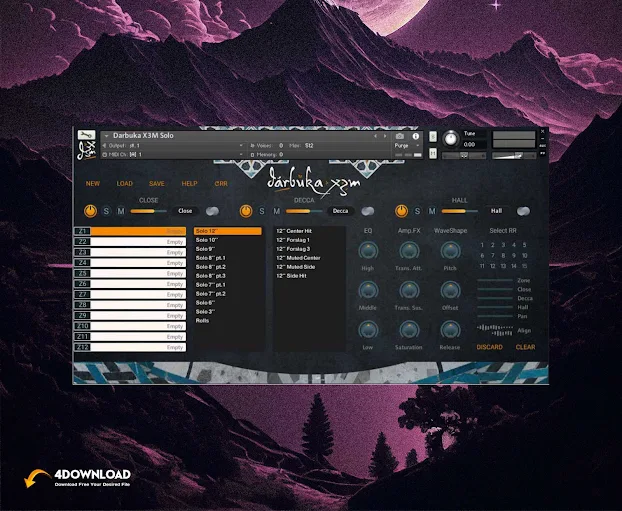Adjust the Zone level slider
Image resolution: width=622 pixels, height=511 pixels.
[x=495, y=280]
